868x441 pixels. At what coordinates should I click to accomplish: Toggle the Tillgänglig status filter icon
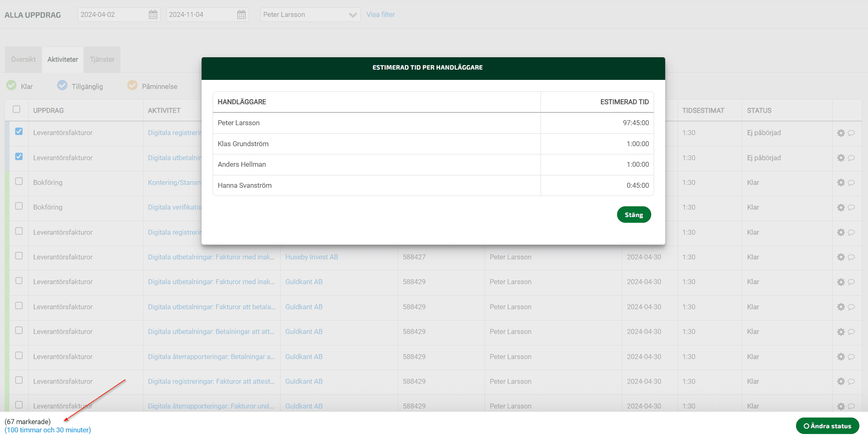click(62, 86)
